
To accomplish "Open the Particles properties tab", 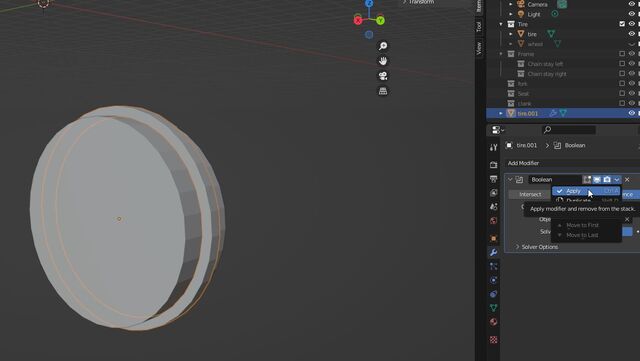I will [493, 266].
